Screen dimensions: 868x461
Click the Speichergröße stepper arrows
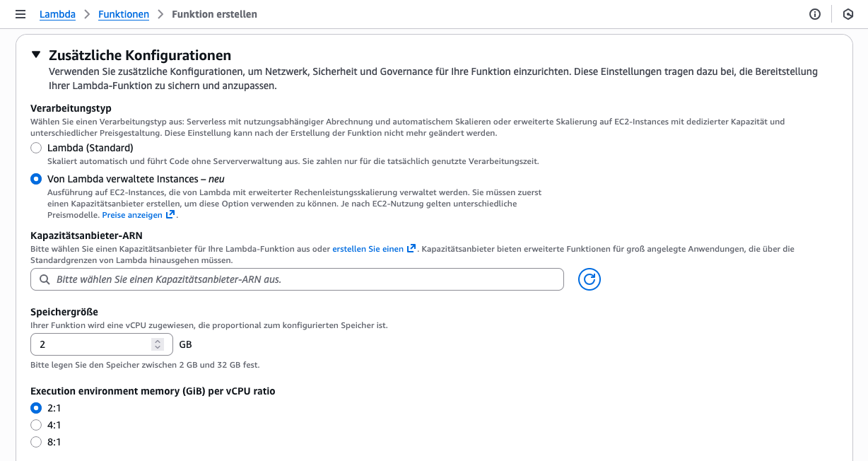pyautogui.click(x=157, y=344)
